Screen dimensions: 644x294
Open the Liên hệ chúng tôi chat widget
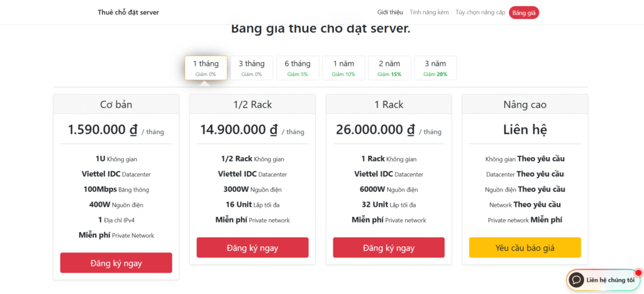(x=609, y=280)
